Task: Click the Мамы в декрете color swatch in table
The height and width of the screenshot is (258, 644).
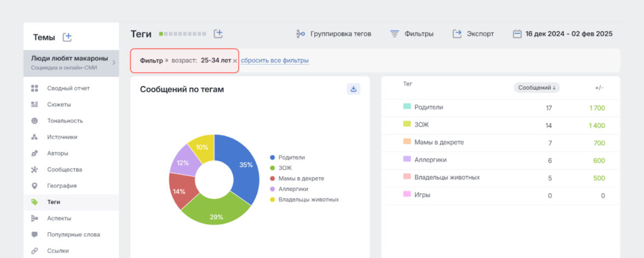Action: pos(407,142)
